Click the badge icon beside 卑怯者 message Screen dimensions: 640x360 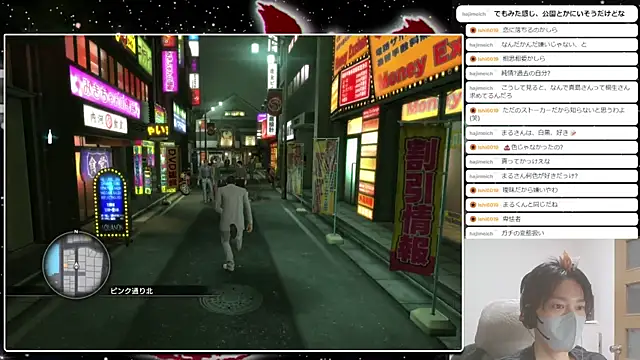click(473, 219)
